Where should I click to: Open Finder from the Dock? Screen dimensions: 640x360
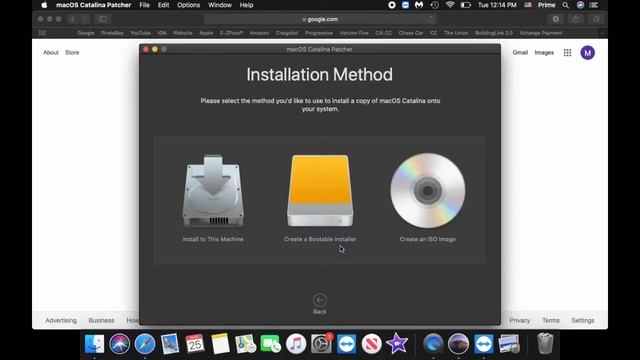click(94, 344)
